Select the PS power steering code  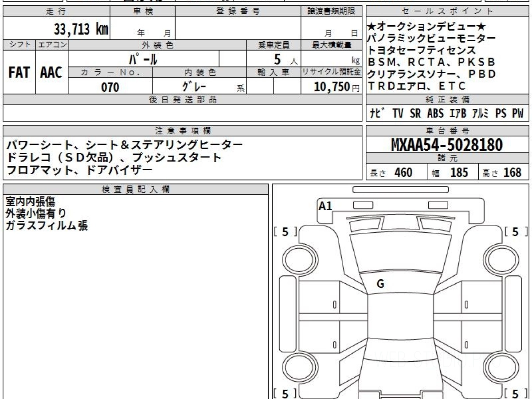(501, 113)
